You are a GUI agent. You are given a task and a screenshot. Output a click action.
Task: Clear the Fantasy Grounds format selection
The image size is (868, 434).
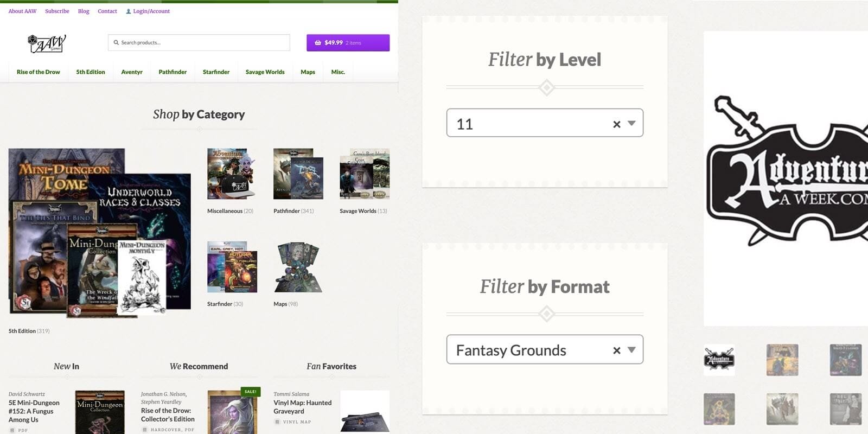(616, 350)
